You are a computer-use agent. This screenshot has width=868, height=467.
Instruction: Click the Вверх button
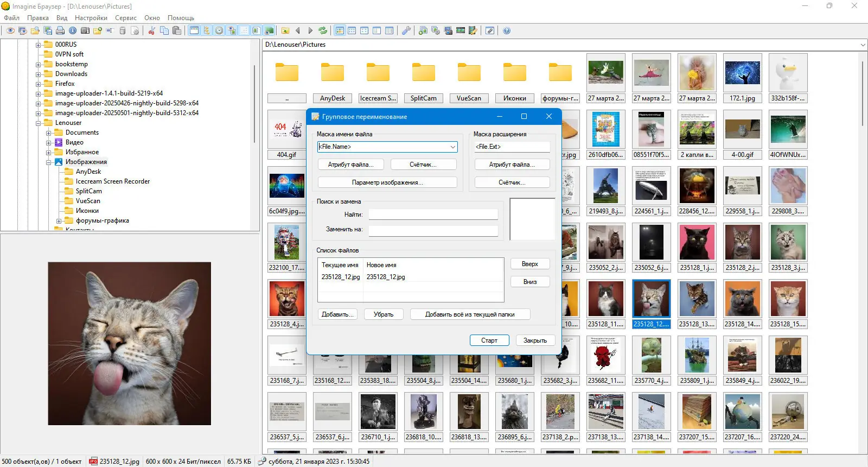[530, 264]
